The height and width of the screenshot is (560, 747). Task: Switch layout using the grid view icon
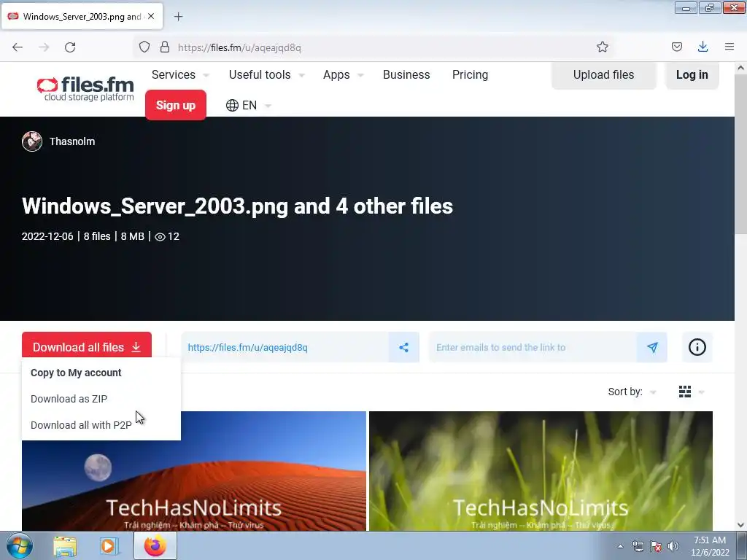coord(685,392)
